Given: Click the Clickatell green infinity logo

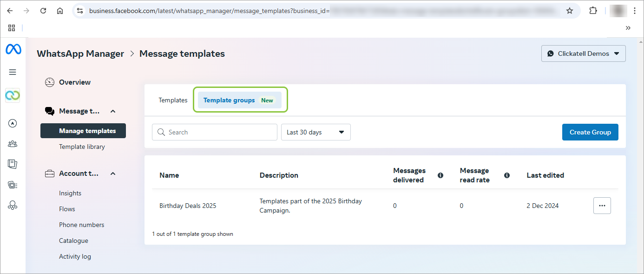Looking at the screenshot, I should (13, 95).
